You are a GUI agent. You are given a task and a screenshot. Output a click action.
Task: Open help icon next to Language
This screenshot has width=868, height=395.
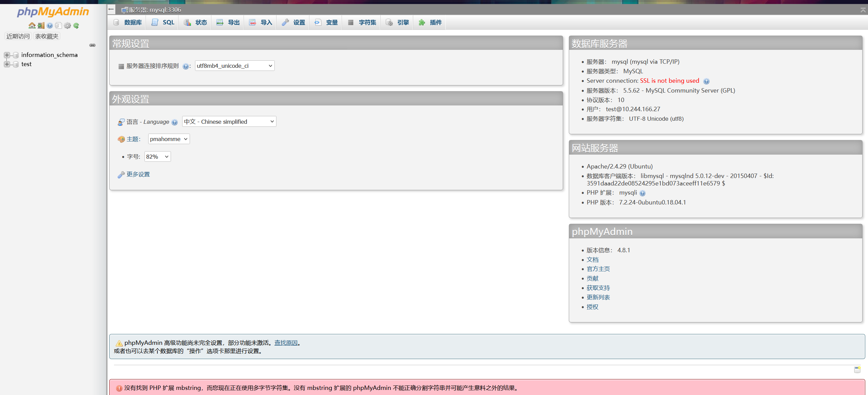175,122
